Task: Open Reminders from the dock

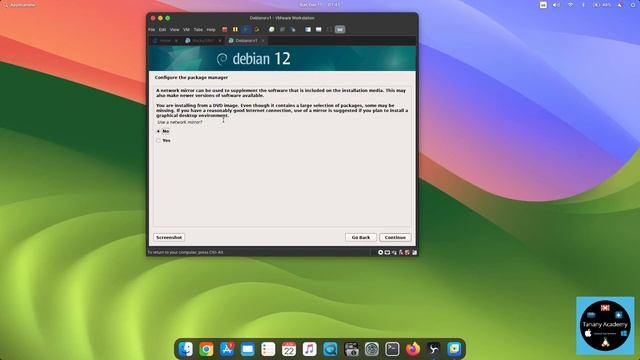Action: [x=268, y=349]
